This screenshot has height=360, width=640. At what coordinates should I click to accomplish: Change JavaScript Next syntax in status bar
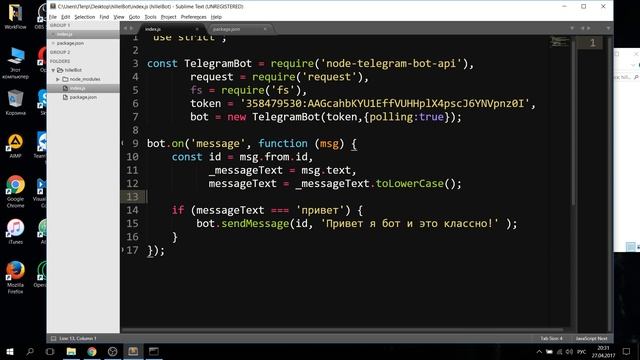coord(591,338)
